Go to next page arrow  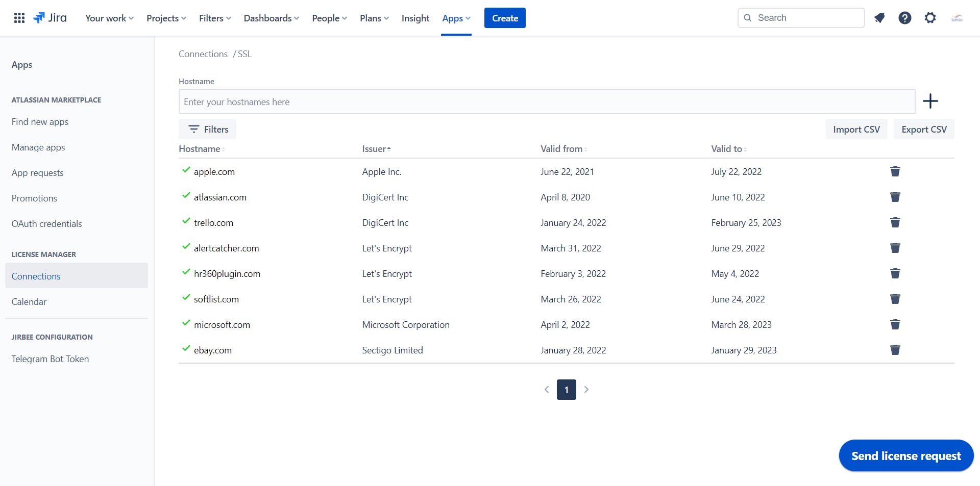(x=586, y=390)
